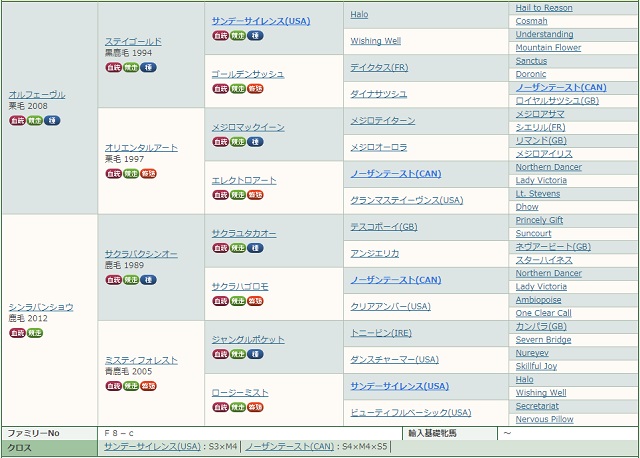Click green race badge under ゴールデンサッシュ
The height and width of the screenshot is (458, 640).
[x=238, y=89]
